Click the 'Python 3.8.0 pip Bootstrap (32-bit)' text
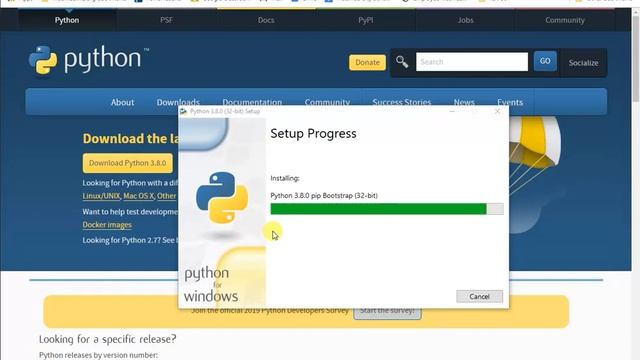This screenshot has width=640, height=360. 324,196
